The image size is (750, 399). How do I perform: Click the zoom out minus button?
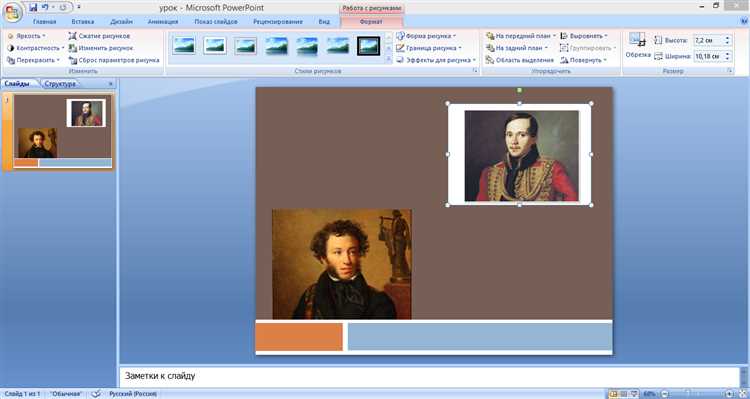coord(664,394)
